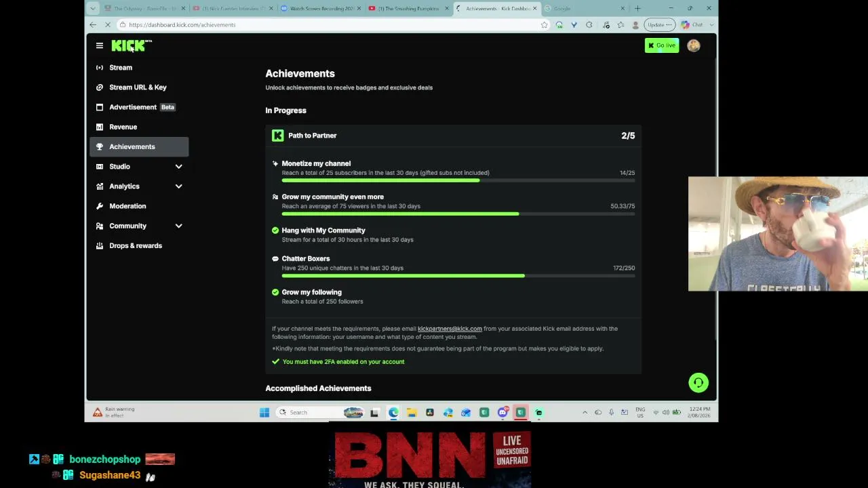Click the browser address bar
Viewport: 868px width, 488px height.
[x=332, y=24]
